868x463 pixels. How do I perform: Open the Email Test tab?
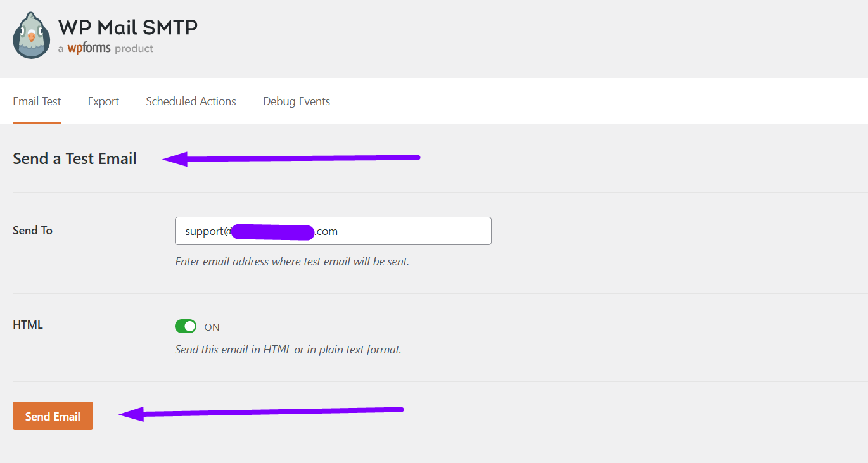37,101
